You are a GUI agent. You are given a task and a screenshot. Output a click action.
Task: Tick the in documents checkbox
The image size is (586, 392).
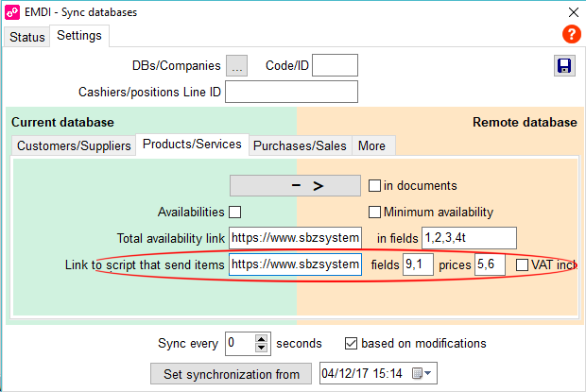[374, 185]
